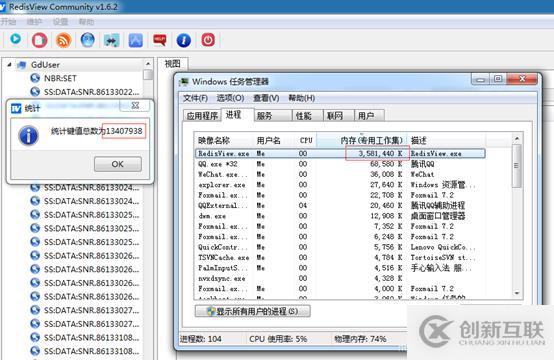Collapse the GdUser tree node
This screenshot has height=360, width=554.
pos(10,65)
